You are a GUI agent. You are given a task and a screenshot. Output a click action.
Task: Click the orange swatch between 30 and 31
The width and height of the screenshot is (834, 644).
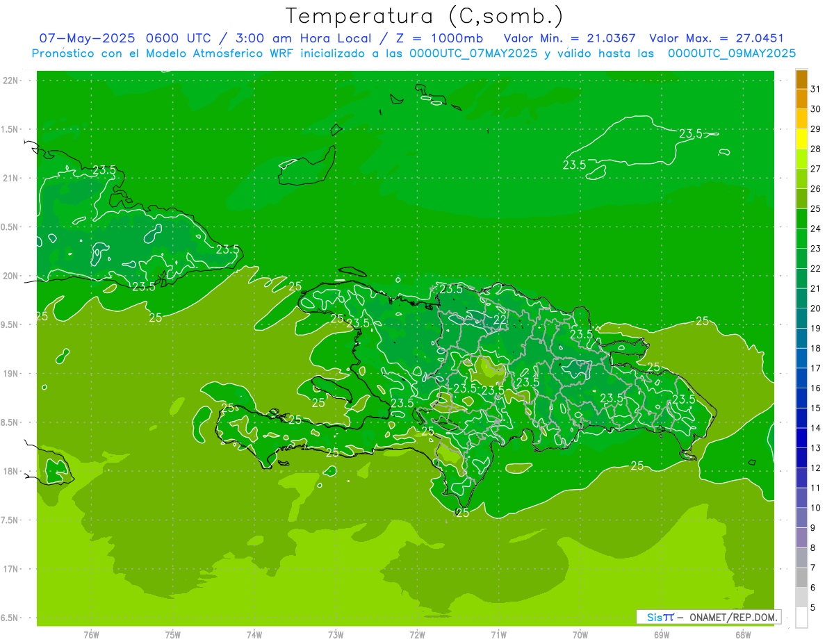click(x=801, y=99)
